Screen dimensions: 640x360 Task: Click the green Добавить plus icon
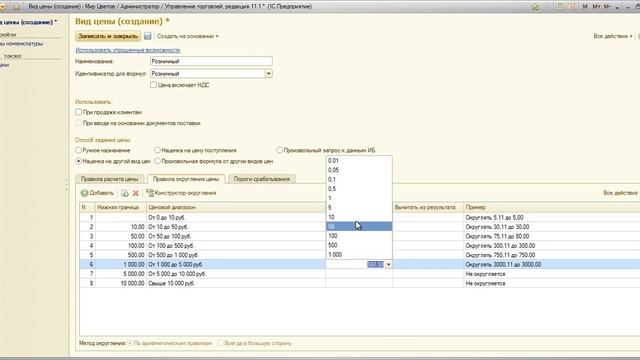coord(84,193)
